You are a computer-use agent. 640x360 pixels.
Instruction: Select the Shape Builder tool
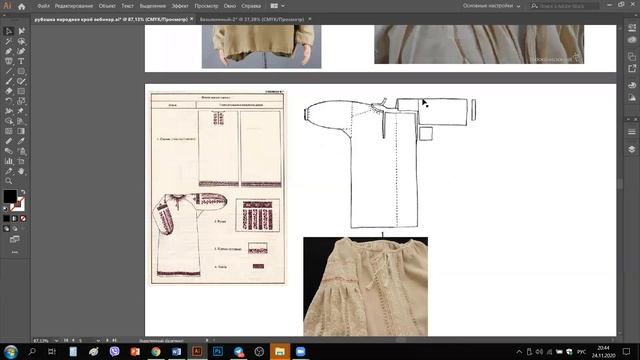coord(9,121)
